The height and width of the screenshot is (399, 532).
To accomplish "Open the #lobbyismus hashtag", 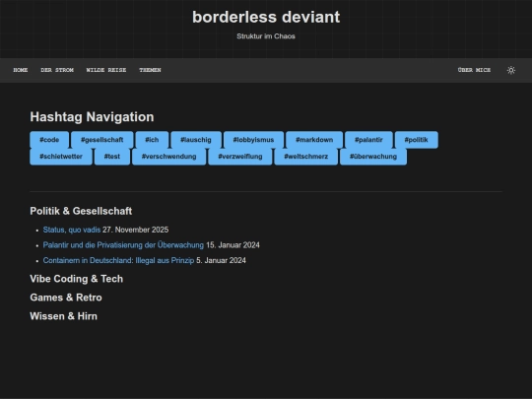I will pos(253,140).
